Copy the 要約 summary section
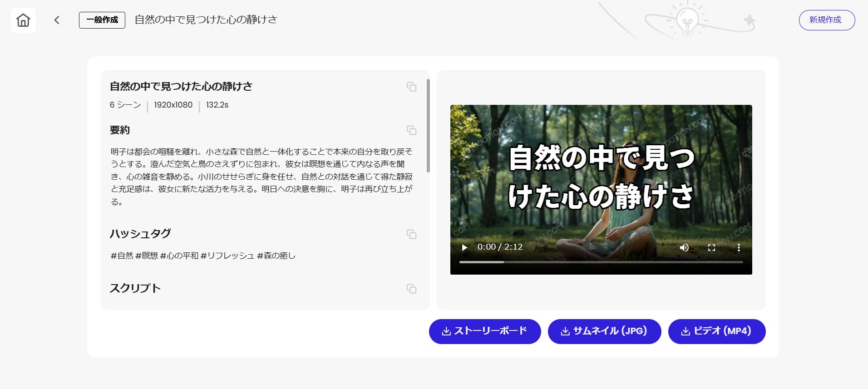This screenshot has width=868, height=389. point(411,130)
